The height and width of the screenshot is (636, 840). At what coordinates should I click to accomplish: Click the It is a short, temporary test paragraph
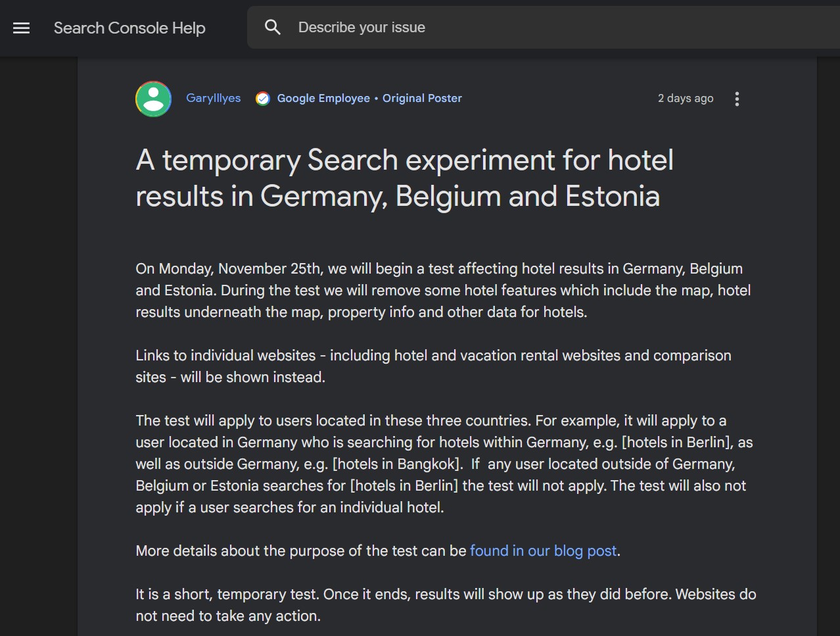pos(446,605)
